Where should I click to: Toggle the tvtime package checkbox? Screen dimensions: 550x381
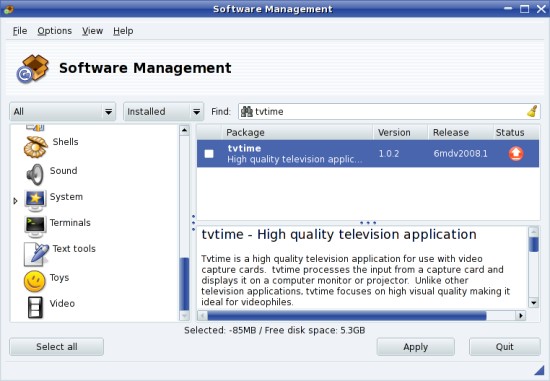tap(209, 154)
